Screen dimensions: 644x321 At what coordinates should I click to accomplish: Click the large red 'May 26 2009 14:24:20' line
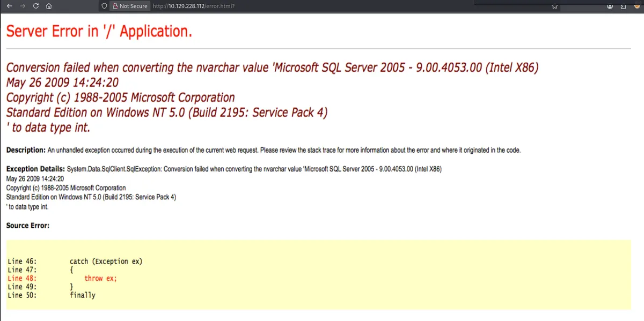pyautogui.click(x=62, y=83)
